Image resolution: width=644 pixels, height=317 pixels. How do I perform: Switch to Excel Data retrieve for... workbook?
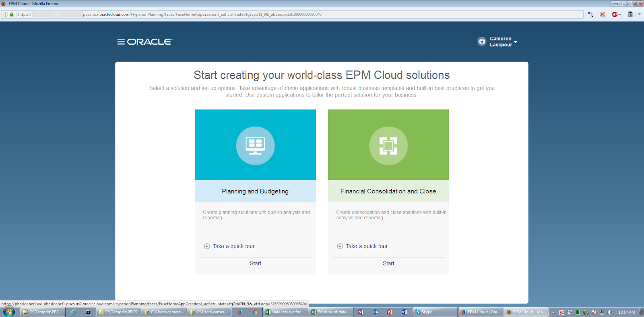(x=285, y=312)
